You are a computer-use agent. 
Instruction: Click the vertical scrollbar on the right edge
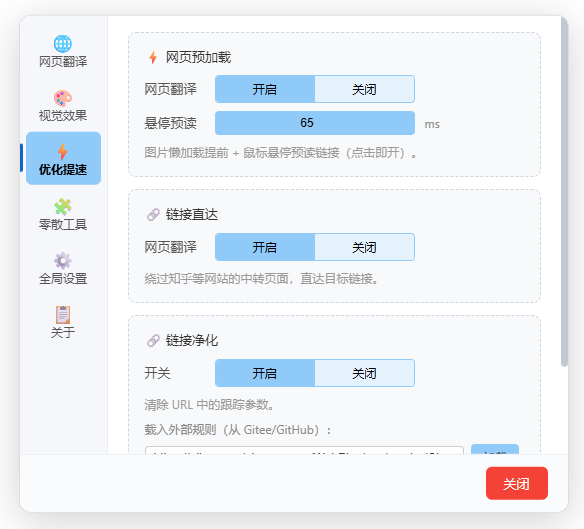[565, 192]
